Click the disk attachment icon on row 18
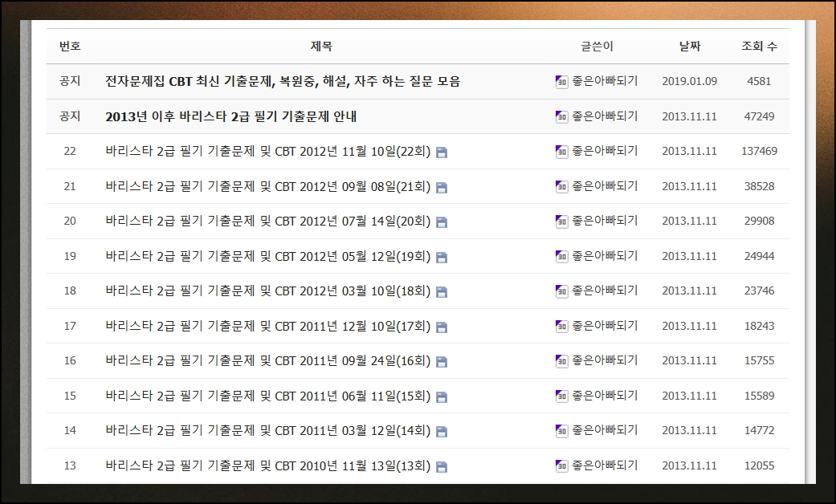The image size is (836, 504). (442, 292)
